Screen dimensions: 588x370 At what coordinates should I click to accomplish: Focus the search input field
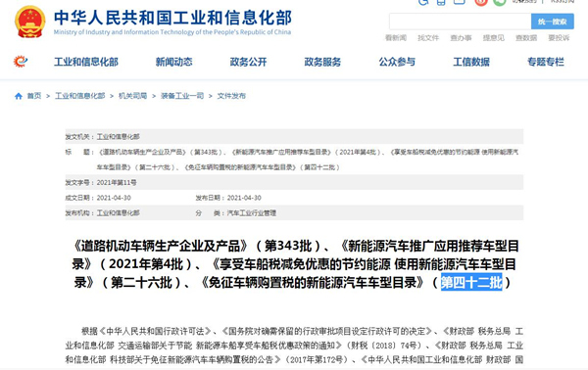tap(461, 22)
